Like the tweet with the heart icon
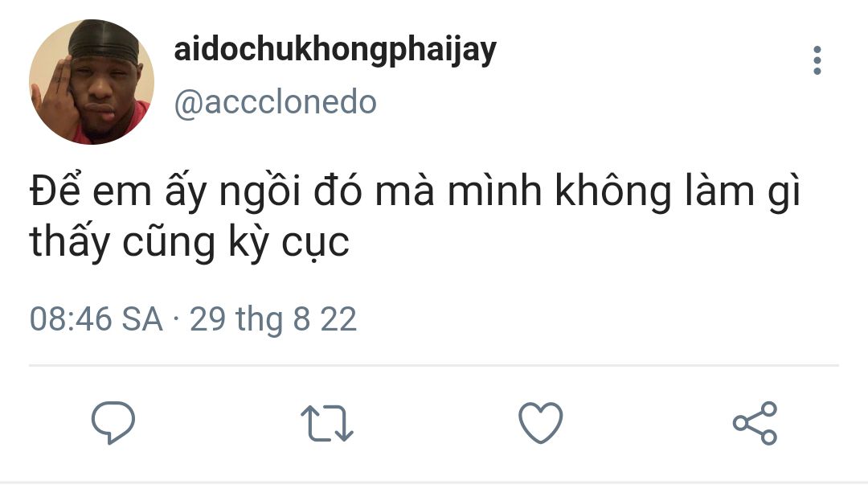Screen dimensions: 868x497 pyautogui.click(x=540, y=423)
